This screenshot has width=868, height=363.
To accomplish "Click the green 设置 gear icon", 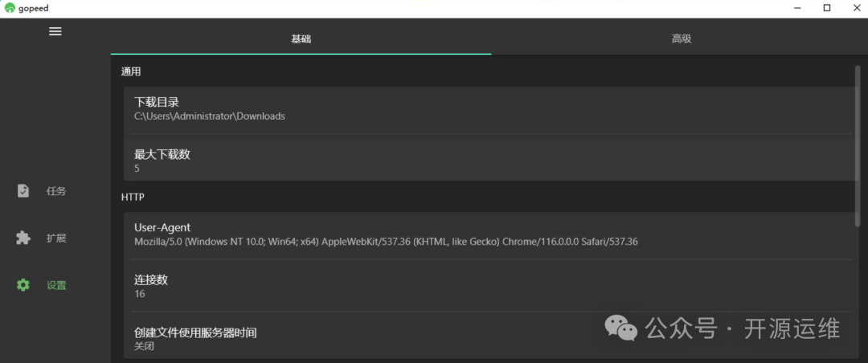I will coord(23,285).
